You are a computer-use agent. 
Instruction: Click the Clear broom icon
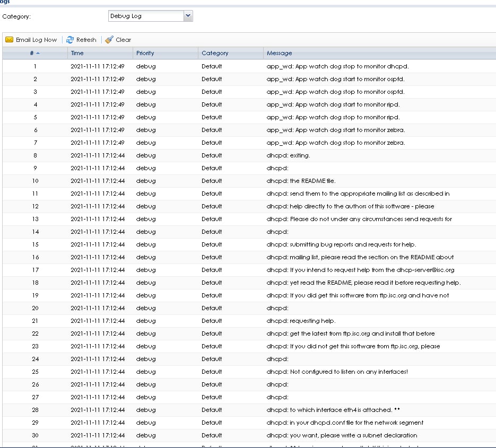pos(109,40)
